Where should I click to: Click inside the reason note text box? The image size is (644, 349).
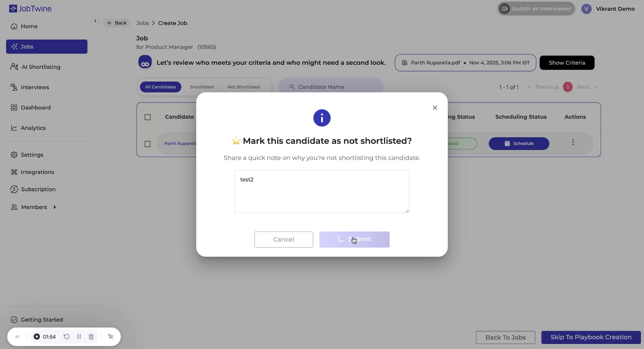(321, 192)
